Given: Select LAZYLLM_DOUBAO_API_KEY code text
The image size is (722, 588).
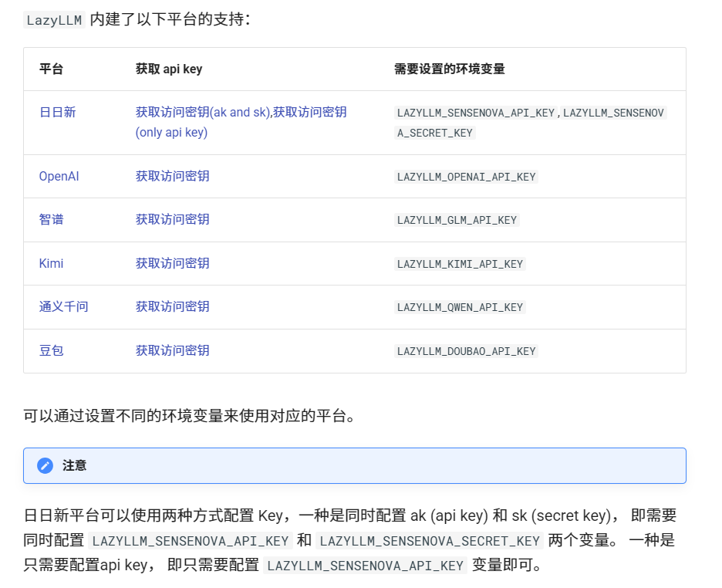Looking at the screenshot, I should 467,350.
